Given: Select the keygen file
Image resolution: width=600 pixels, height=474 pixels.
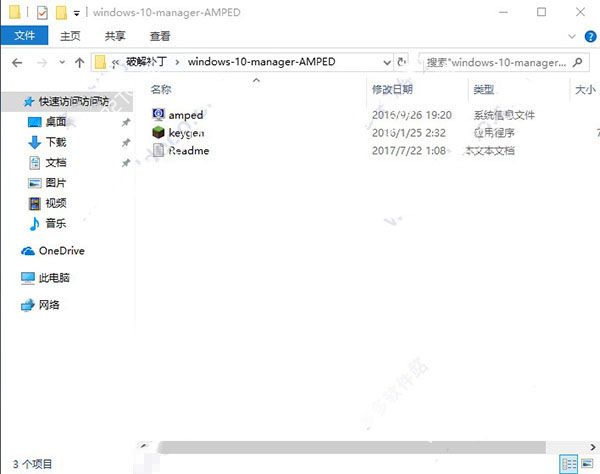Looking at the screenshot, I should click(x=186, y=133).
